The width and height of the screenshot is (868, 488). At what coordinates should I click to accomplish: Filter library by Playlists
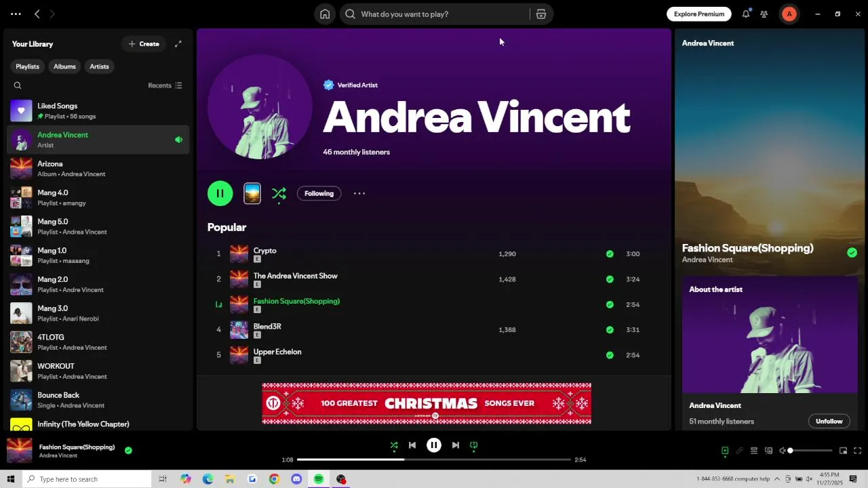point(28,66)
